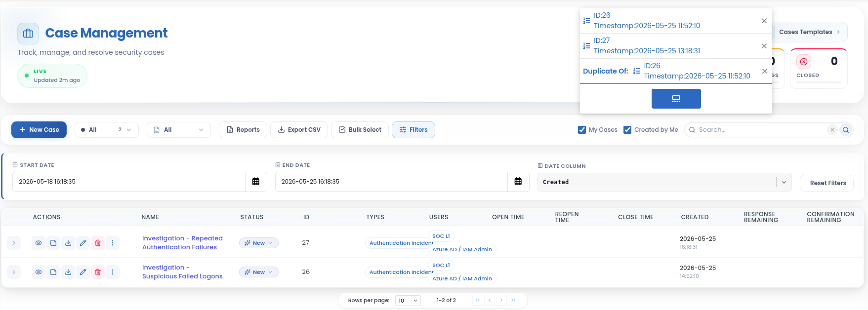The image size is (868, 310).
Task: Open Cases Templates
Action: [x=809, y=32]
